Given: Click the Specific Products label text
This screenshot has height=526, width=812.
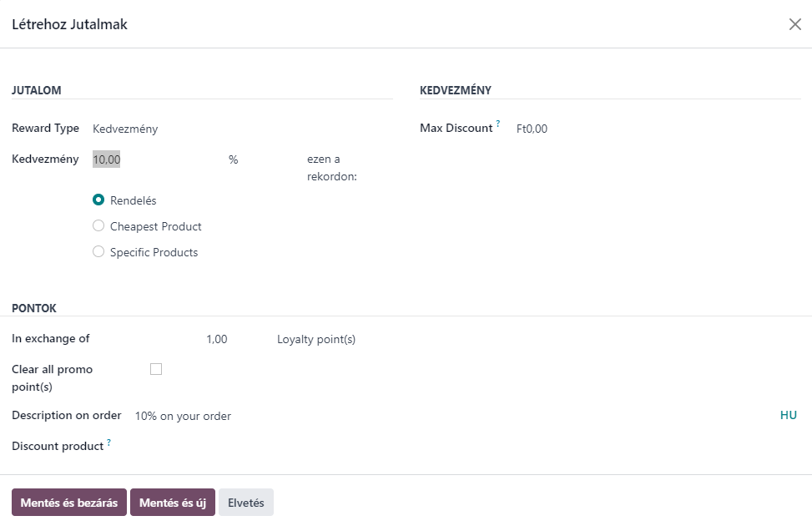Looking at the screenshot, I should pos(154,252).
